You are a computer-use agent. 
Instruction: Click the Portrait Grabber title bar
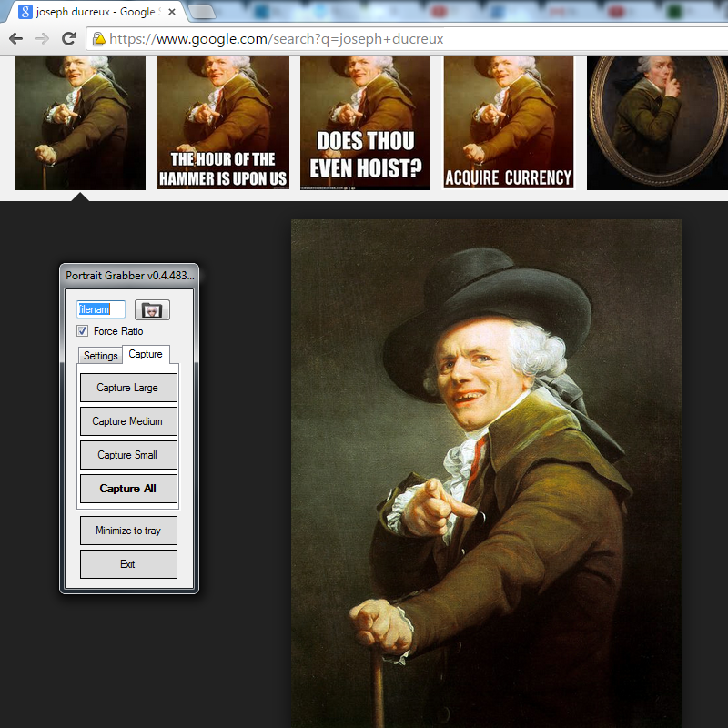click(129, 276)
